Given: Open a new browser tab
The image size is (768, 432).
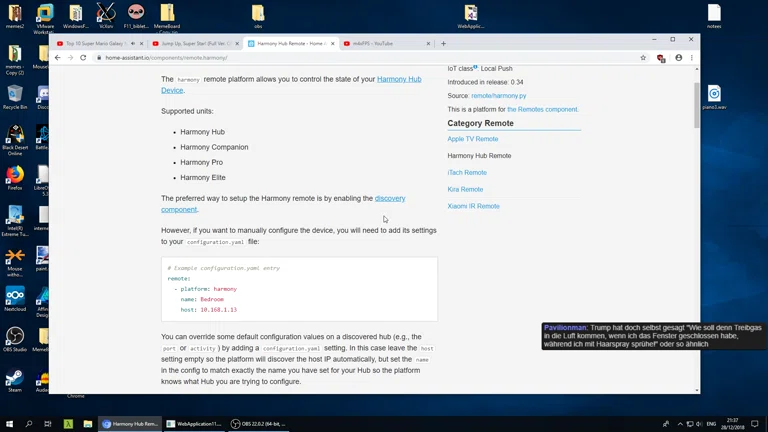Looking at the screenshot, I should pos(443,44).
